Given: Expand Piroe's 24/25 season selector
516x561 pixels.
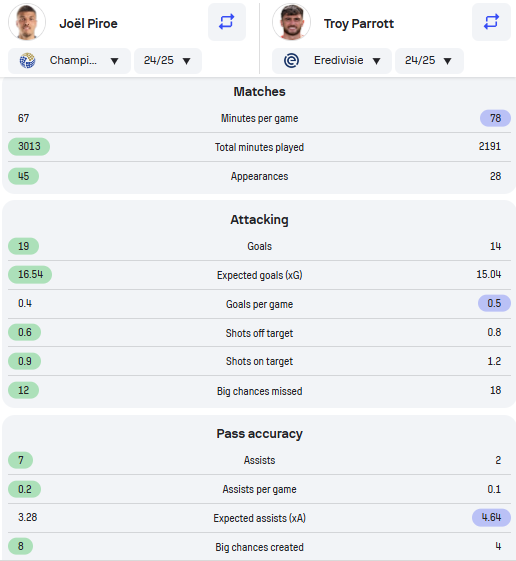Looking at the screenshot, I should [x=168, y=61].
